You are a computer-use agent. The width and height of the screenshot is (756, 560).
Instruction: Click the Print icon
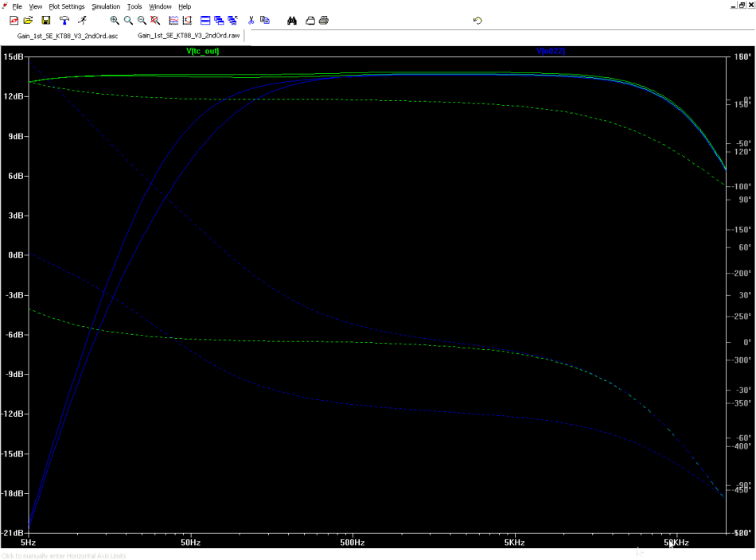pyautogui.click(x=324, y=20)
